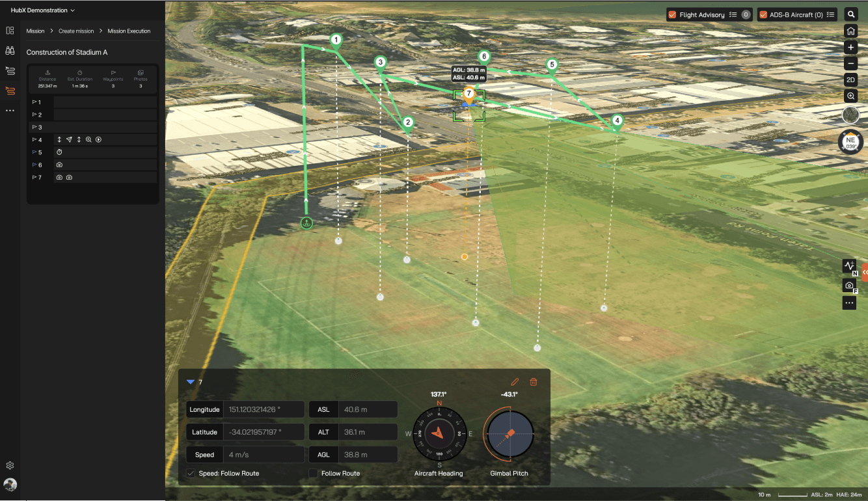Click the timer action icon on waypoint 5
This screenshot has height=501, width=868.
point(59,152)
